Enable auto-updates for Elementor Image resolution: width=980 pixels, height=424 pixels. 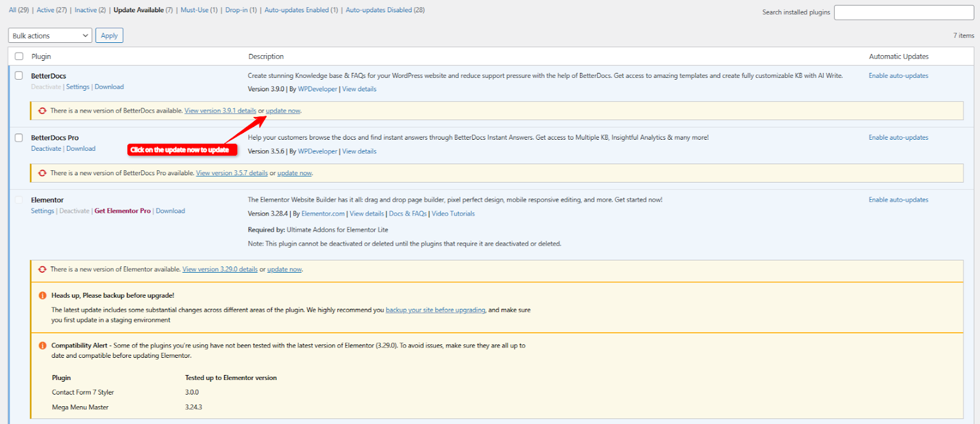tap(899, 200)
